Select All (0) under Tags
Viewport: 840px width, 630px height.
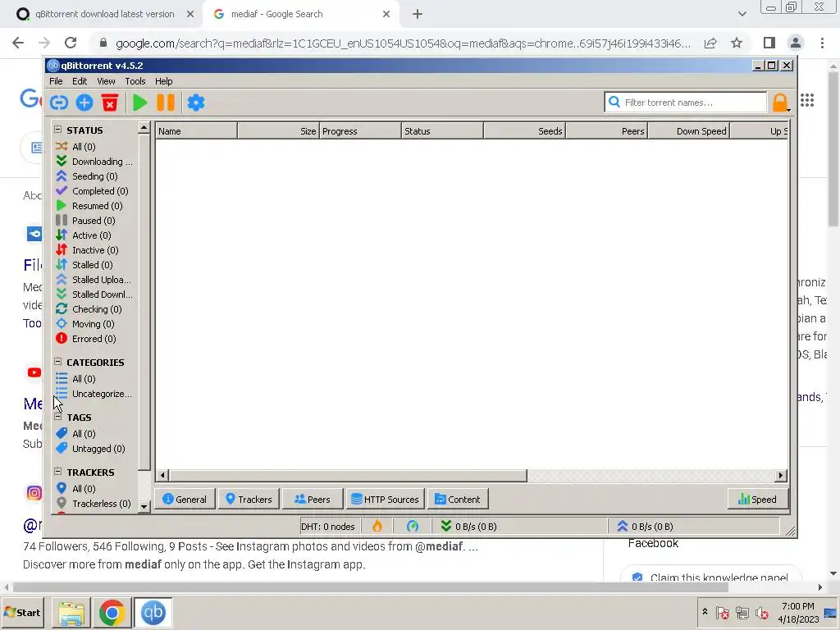click(x=75, y=434)
